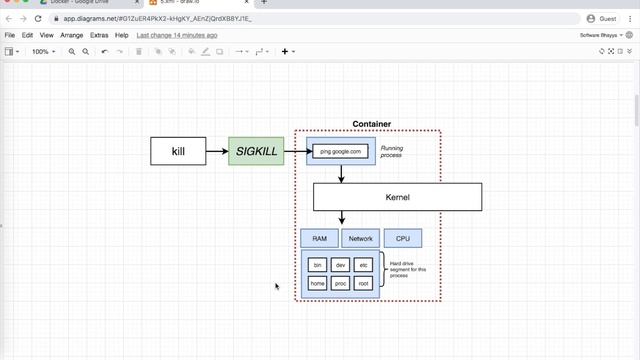
Task: Open the connection arrow style dropdown
Action: (x=242, y=52)
